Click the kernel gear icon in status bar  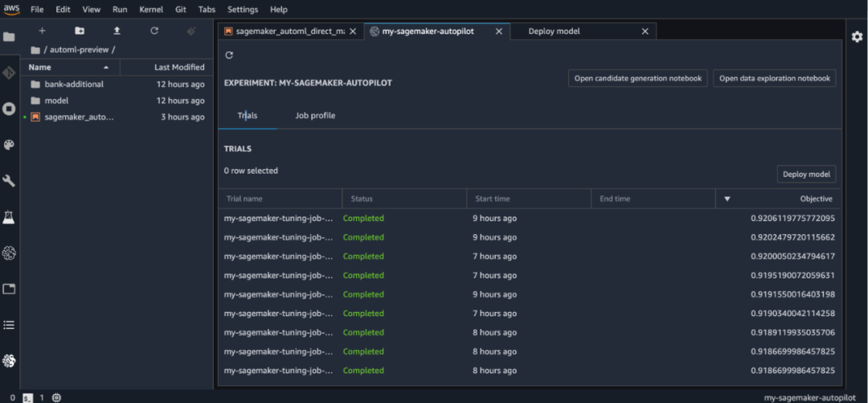[56, 397]
